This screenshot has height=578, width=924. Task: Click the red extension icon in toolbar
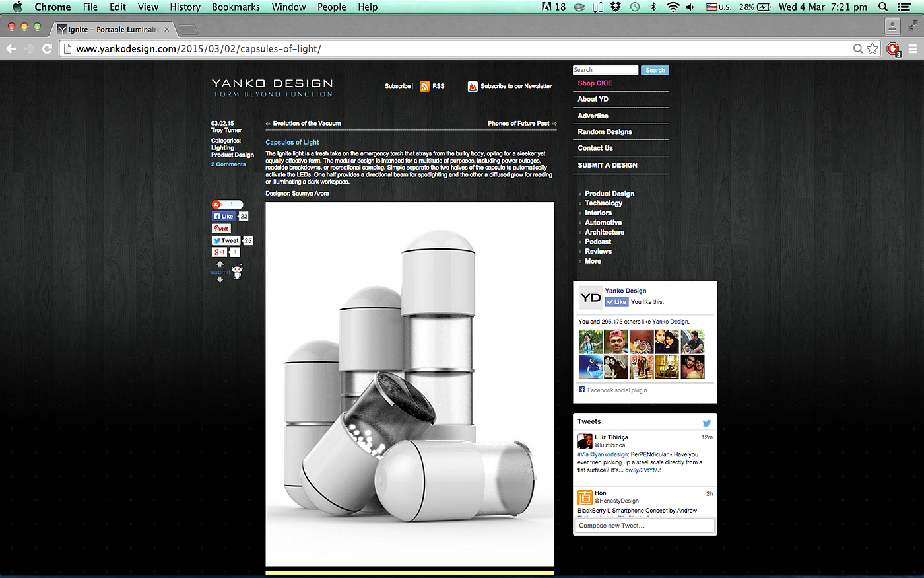(893, 49)
